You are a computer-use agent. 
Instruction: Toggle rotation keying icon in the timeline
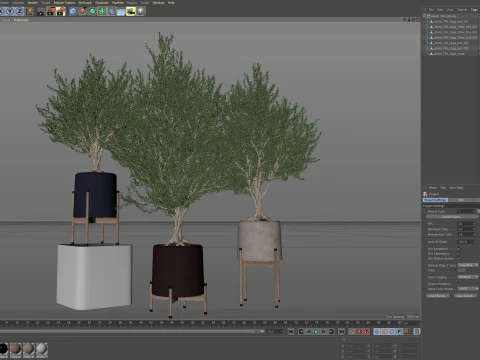(392, 331)
